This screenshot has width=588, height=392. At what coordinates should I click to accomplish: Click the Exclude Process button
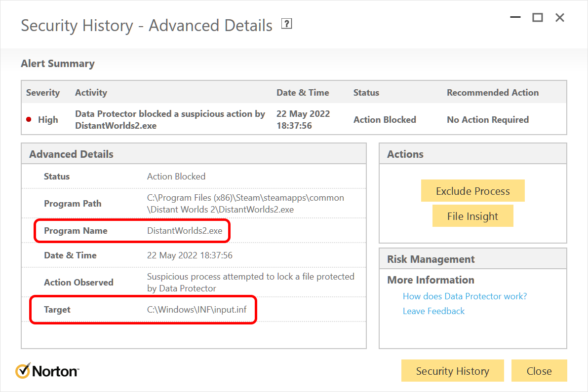472,191
